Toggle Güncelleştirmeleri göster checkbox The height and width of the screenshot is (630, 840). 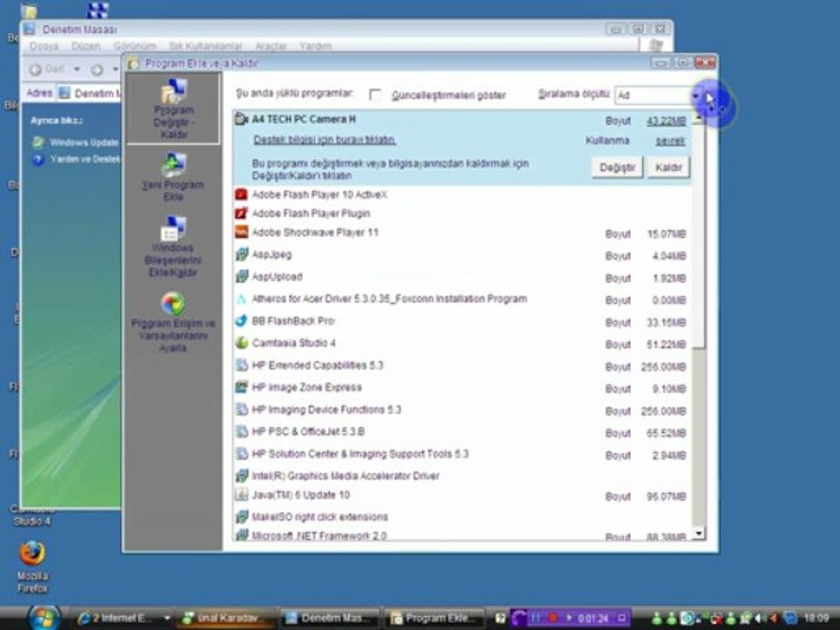[375, 94]
